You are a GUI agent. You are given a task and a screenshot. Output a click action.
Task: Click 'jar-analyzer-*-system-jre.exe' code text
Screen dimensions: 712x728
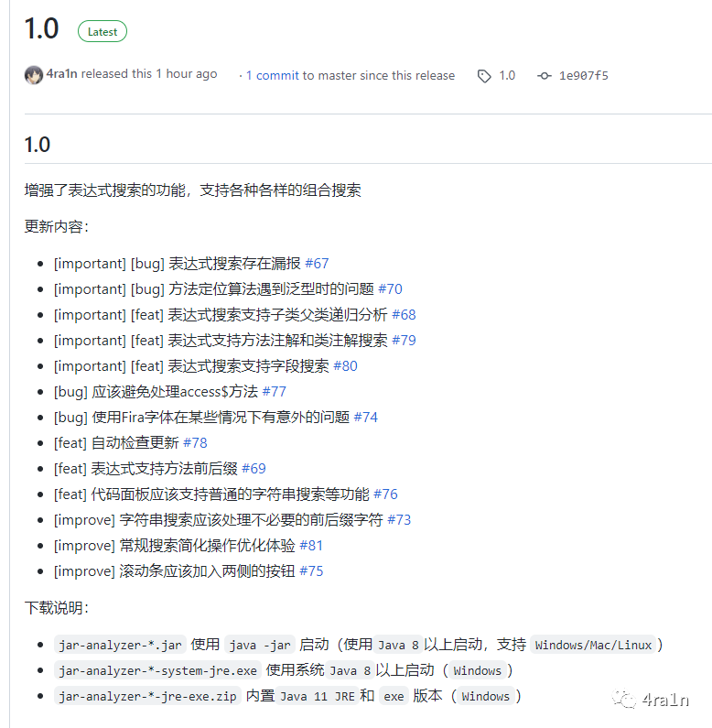coord(157,670)
